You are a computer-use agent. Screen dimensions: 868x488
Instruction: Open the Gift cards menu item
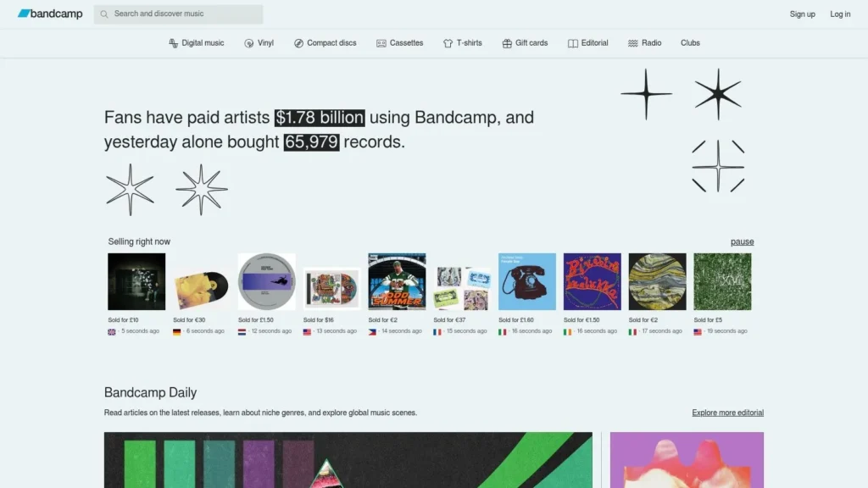click(525, 43)
